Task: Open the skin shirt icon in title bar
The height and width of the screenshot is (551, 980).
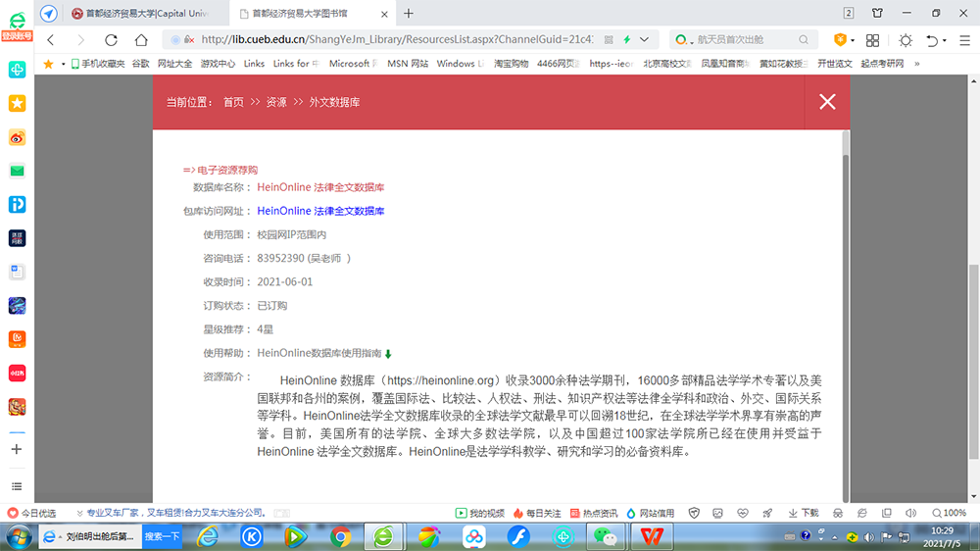Action: click(877, 13)
